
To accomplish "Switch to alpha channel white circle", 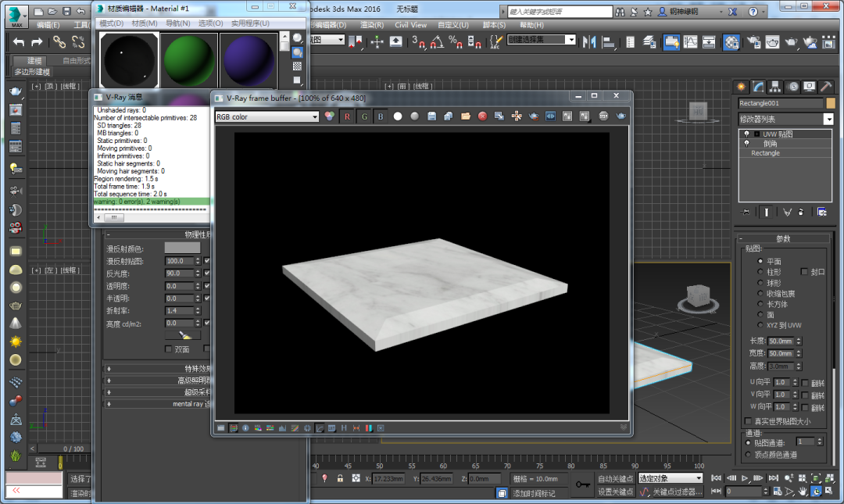I will tap(398, 116).
